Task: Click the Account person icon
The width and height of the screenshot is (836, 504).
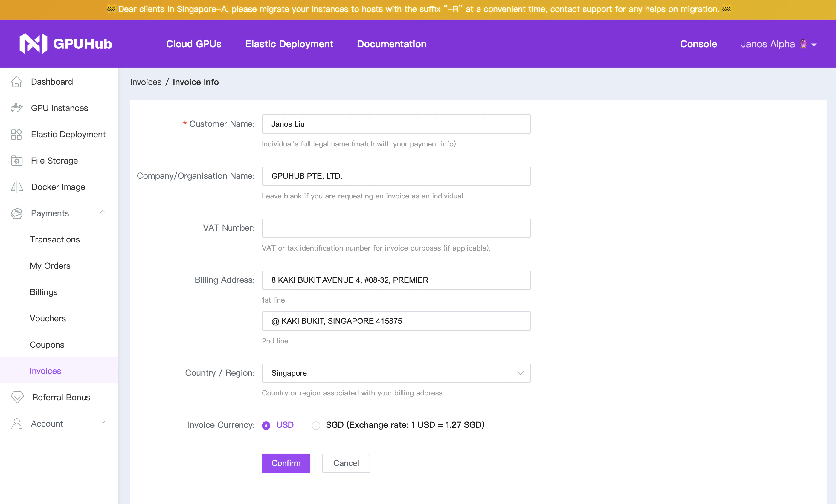Action: point(17,424)
